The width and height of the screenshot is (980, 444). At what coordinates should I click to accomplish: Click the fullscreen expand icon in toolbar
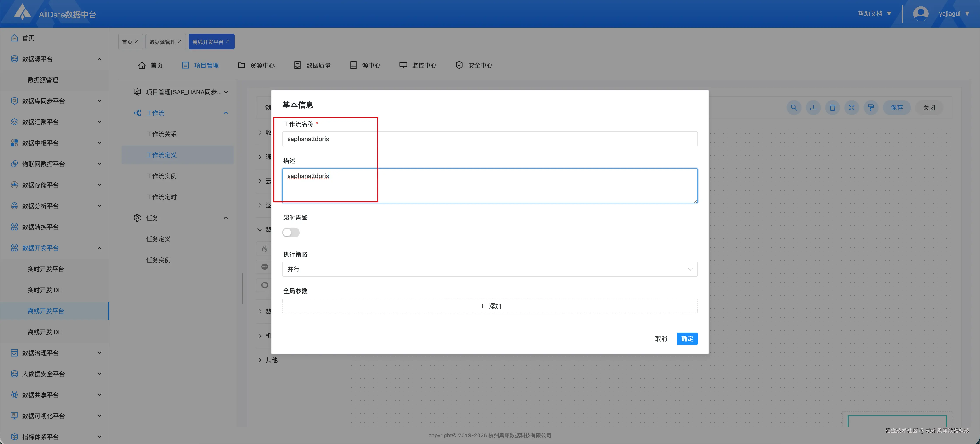(x=852, y=108)
